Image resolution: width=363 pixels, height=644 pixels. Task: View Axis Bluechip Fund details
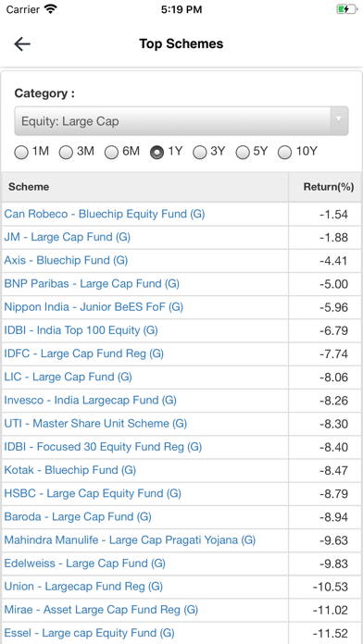coord(66,260)
